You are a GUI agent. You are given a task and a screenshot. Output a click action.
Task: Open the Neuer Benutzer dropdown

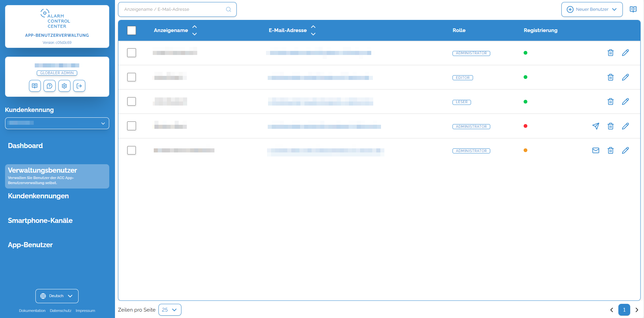(592, 9)
